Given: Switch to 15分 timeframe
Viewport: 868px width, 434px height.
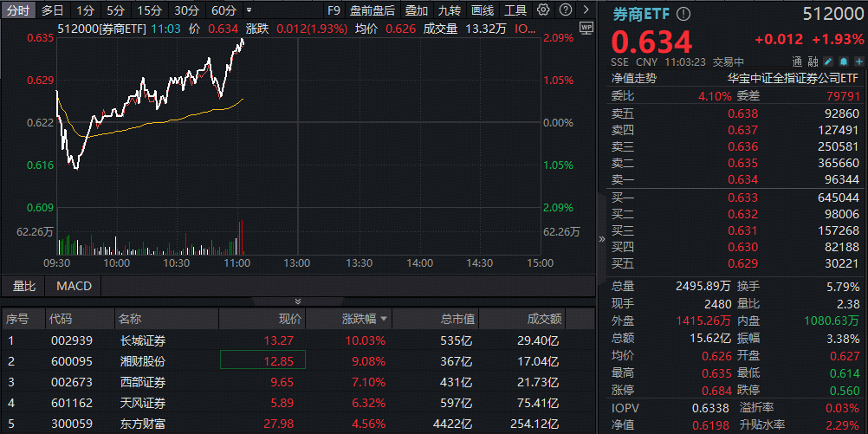Looking at the screenshot, I should coord(149,10).
